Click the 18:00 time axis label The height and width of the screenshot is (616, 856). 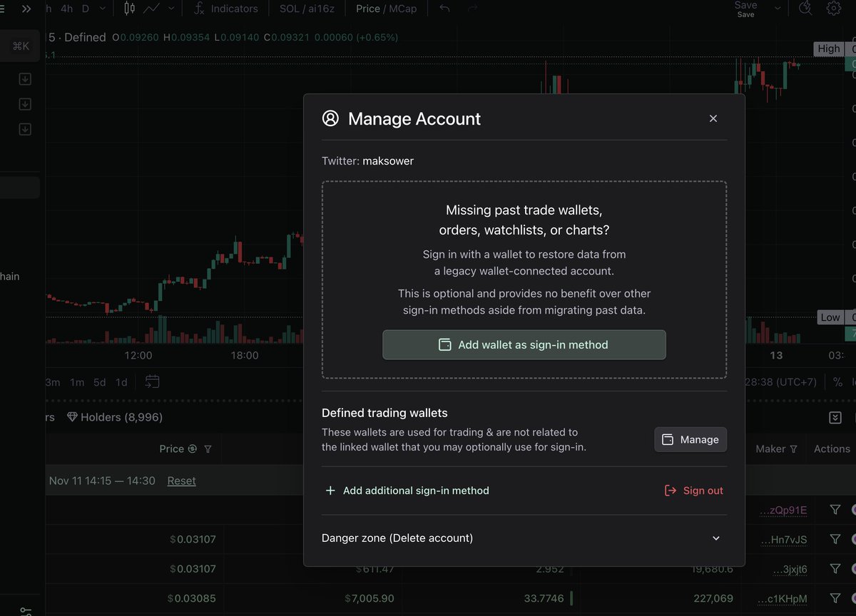pyautogui.click(x=244, y=355)
